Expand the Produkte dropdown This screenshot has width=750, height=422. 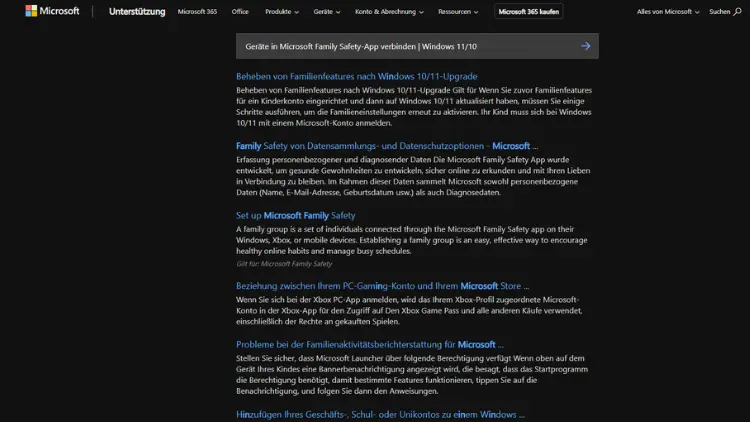point(282,11)
